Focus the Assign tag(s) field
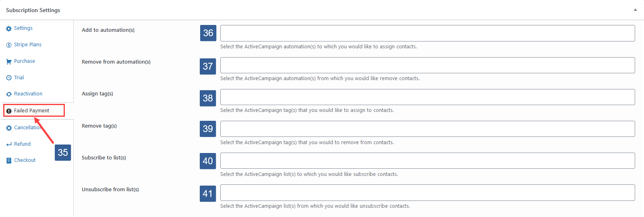The width and height of the screenshot is (644, 217). tap(427, 97)
